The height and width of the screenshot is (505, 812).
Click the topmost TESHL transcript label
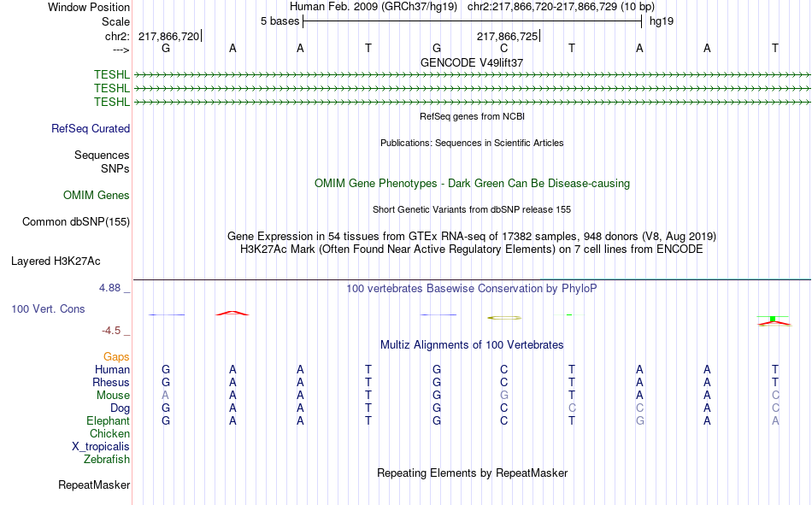tap(112, 74)
